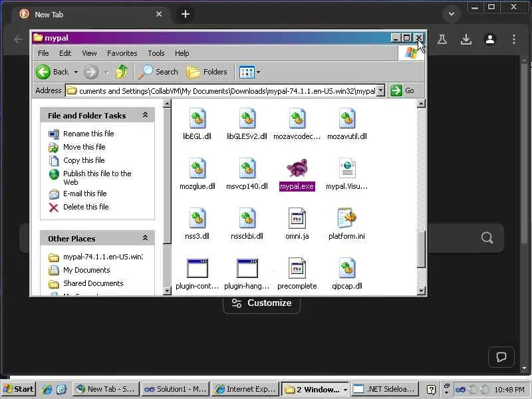Select the platform.ini file icon
The width and height of the screenshot is (532, 399).
click(346, 218)
